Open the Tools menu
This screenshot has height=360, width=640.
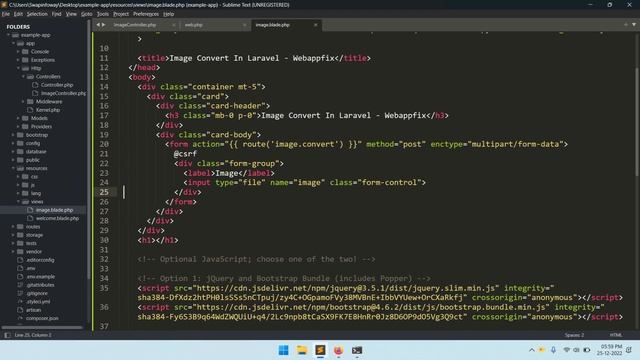[103, 14]
